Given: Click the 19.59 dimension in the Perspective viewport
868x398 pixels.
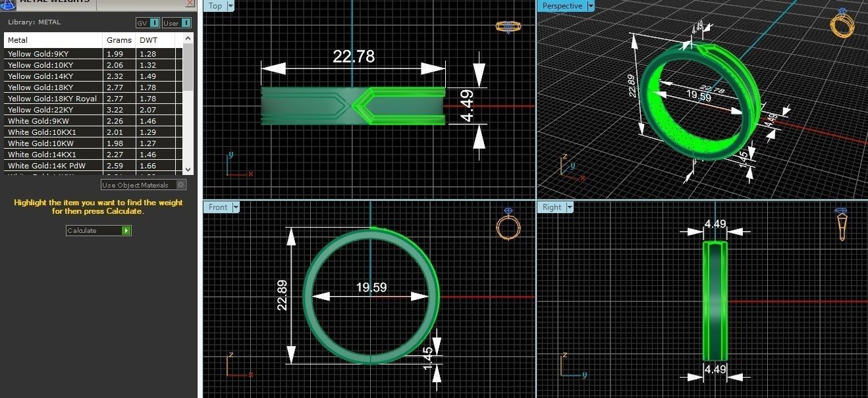Looking at the screenshot, I should pyautogui.click(x=699, y=95).
